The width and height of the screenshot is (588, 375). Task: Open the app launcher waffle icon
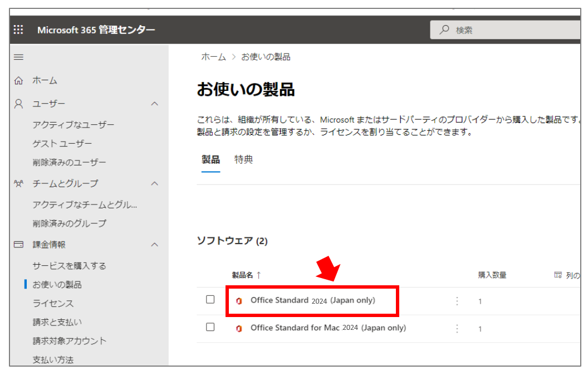[18, 30]
